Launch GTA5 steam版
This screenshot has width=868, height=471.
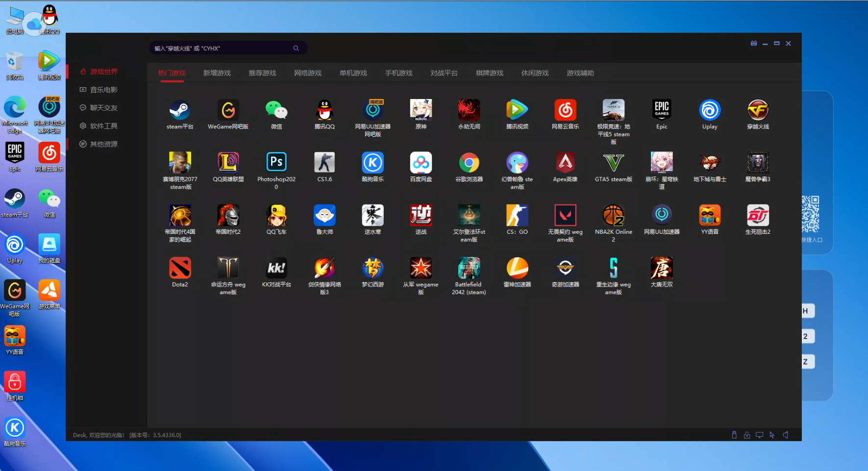click(614, 163)
